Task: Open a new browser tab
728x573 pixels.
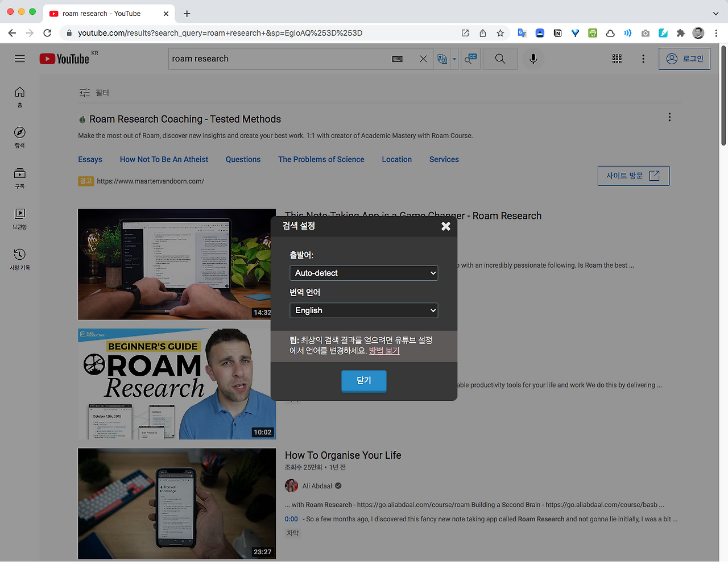Action: [187, 14]
